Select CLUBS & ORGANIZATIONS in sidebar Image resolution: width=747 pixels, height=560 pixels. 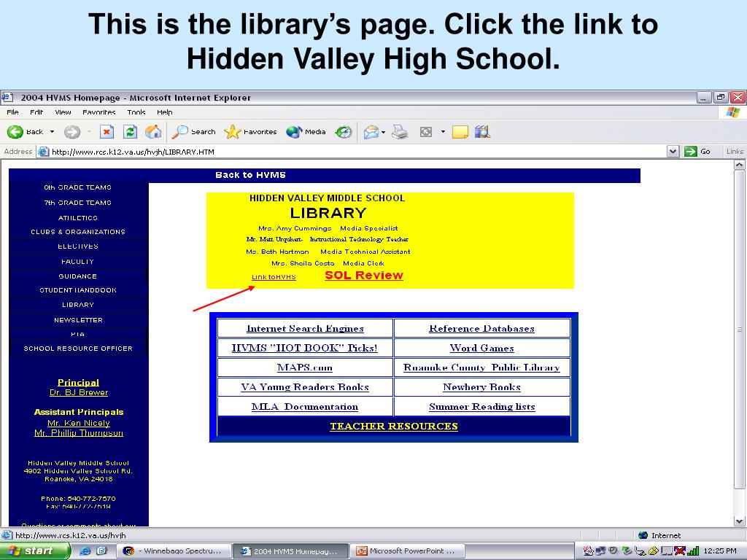pos(78,232)
